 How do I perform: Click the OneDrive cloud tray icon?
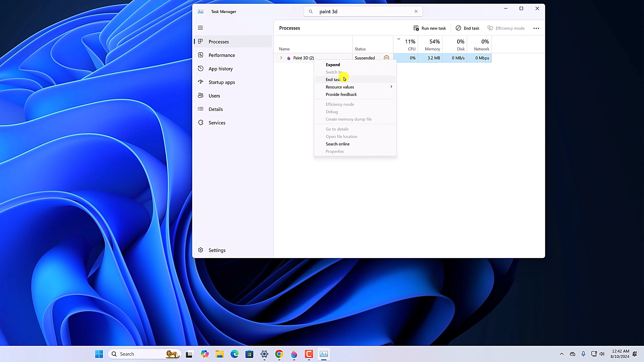[573, 354]
